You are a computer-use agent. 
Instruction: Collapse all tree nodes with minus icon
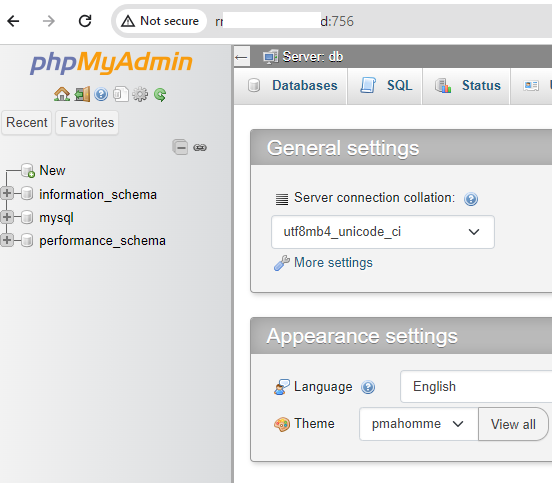point(180,147)
